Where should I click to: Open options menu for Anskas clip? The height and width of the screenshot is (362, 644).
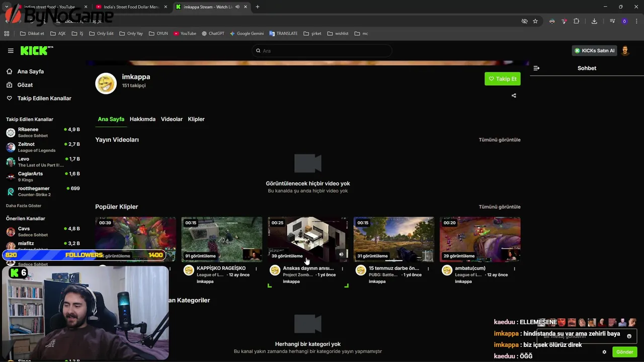click(x=342, y=269)
